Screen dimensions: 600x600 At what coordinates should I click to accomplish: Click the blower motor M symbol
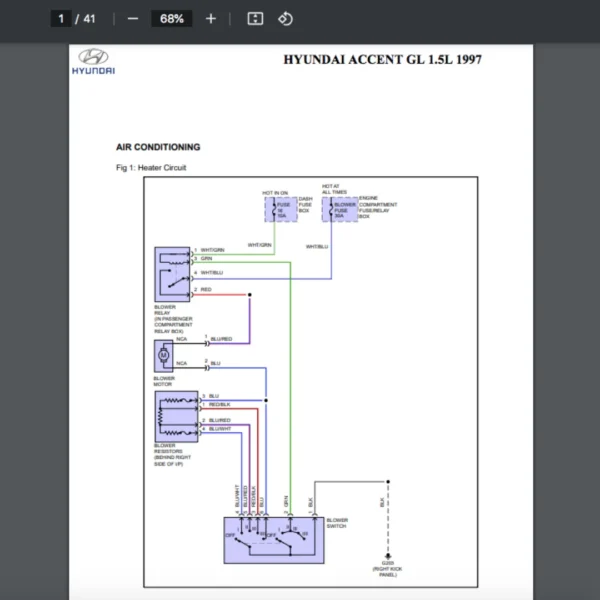[x=163, y=356]
